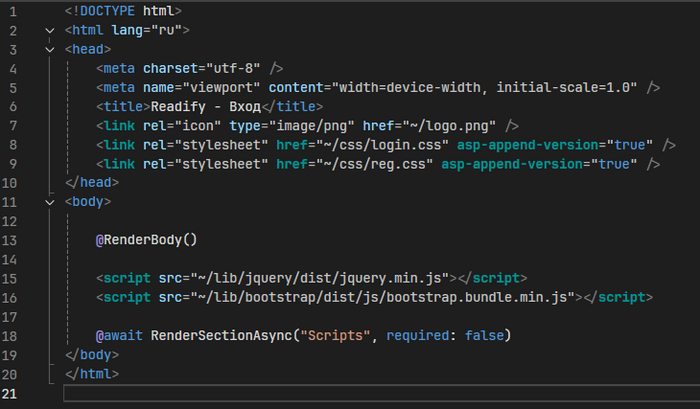Click the @RenderBody() call

(x=147, y=240)
